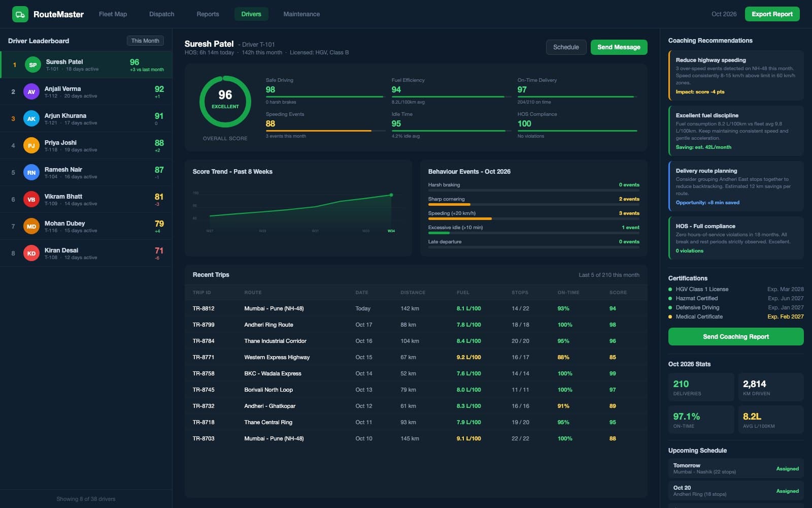Image resolution: width=812 pixels, height=508 pixels.
Task: Click the Send Coaching Report button
Action: 736,337
